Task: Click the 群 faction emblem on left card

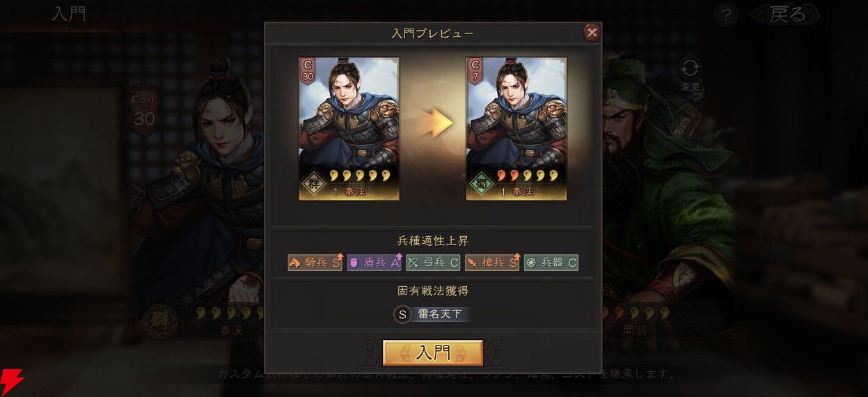Action: 314,186
